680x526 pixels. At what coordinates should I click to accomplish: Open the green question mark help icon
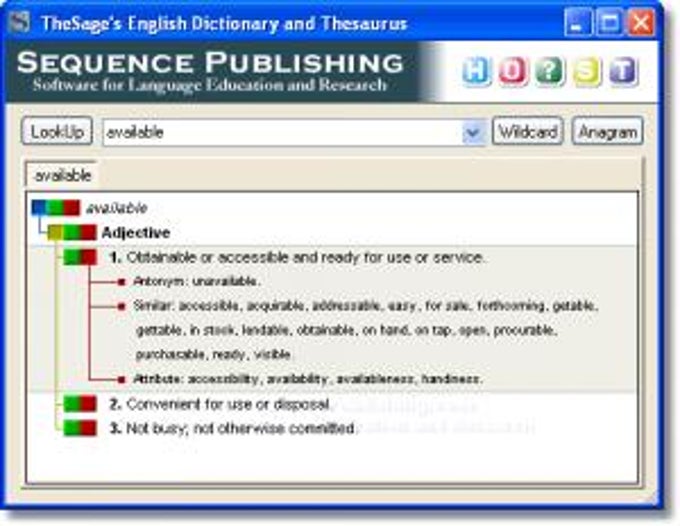coord(549,71)
